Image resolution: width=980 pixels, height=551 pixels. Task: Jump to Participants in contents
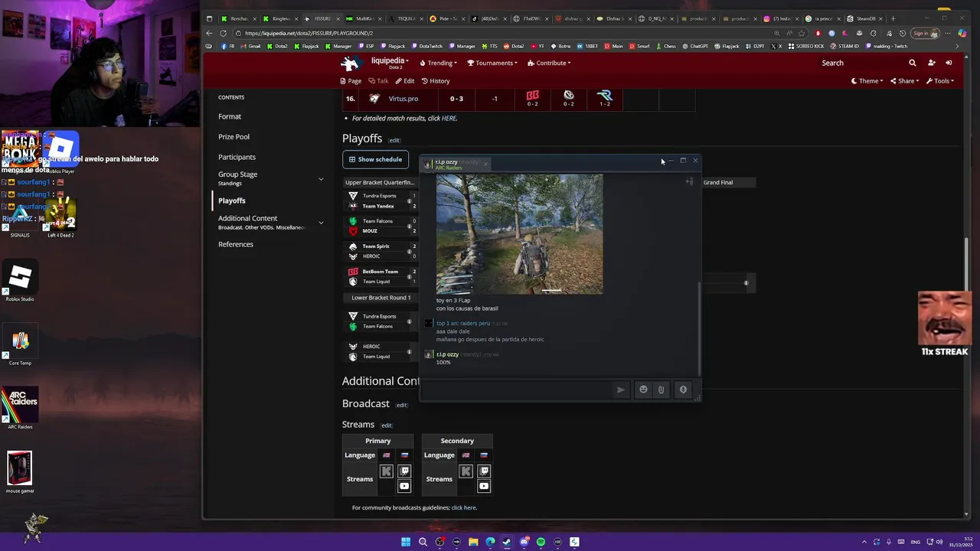(237, 157)
